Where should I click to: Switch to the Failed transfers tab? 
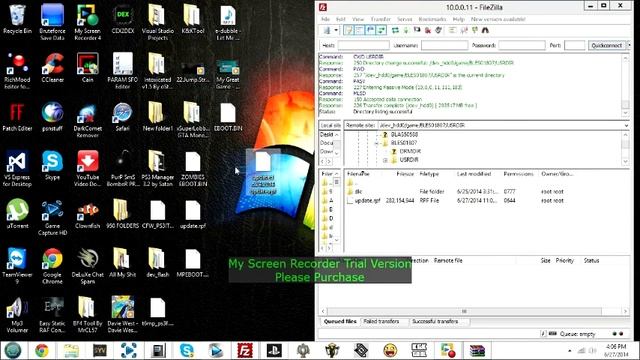tap(381, 322)
